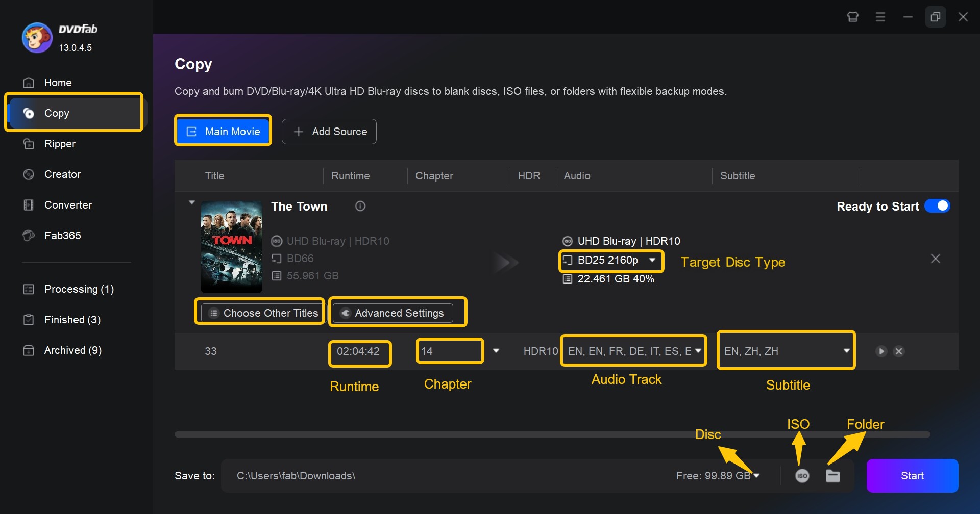Click the source size 55.961 GB text
Screen dimensions: 980x514
pos(312,276)
